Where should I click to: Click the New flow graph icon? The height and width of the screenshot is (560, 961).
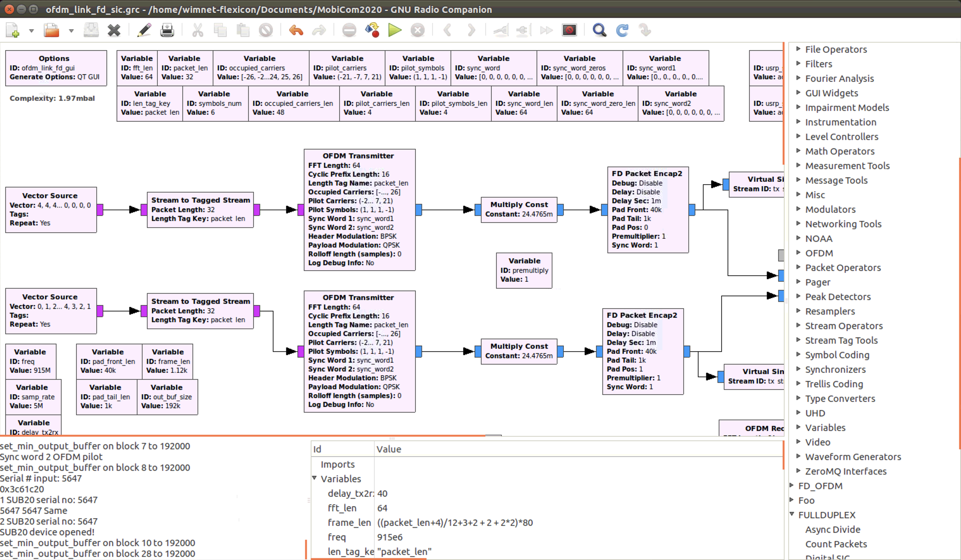[x=13, y=30]
